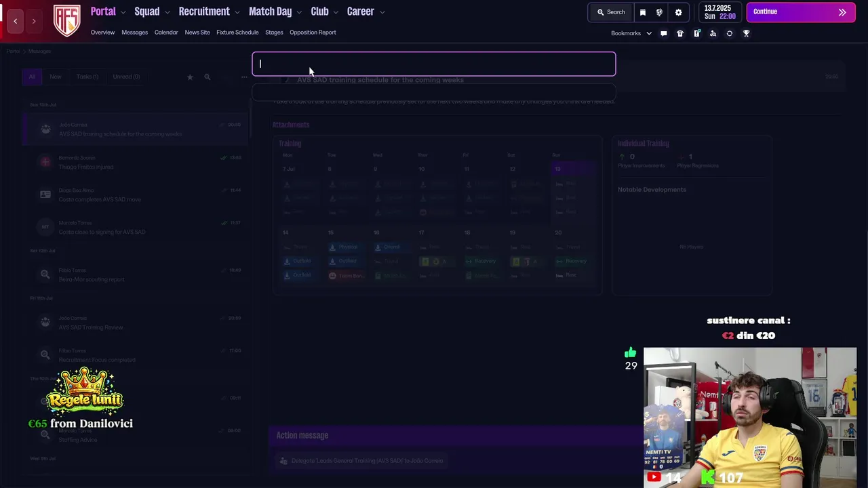Open the settings gear icon
The width and height of the screenshot is (868, 488).
click(678, 12)
